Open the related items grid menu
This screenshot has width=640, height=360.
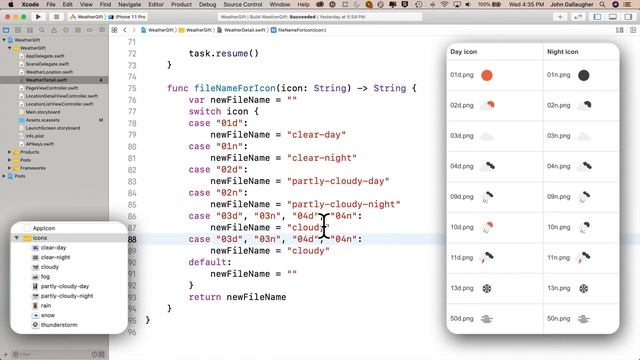click(x=115, y=30)
